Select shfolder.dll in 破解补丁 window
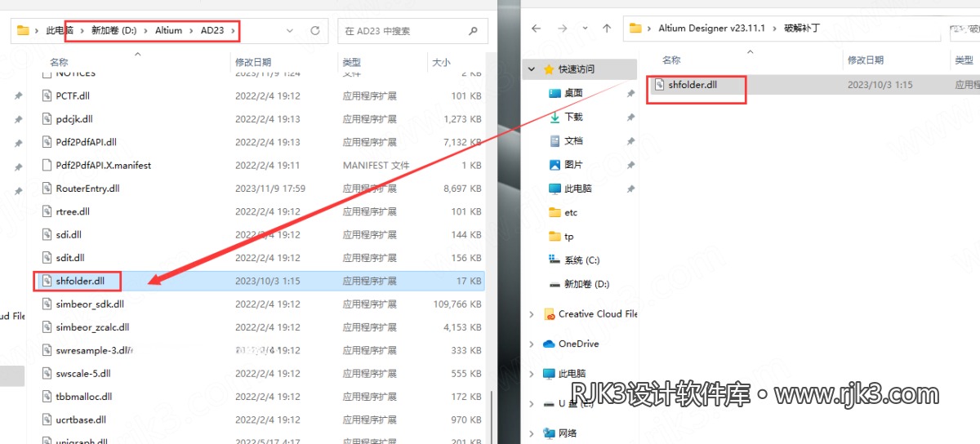This screenshot has width=980, height=444. tap(692, 84)
